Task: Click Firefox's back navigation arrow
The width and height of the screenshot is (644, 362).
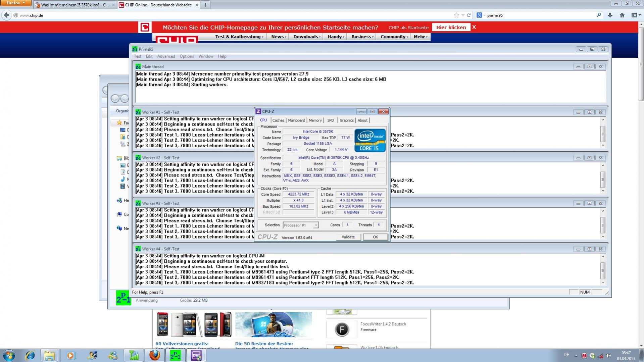Action: click(x=6, y=15)
